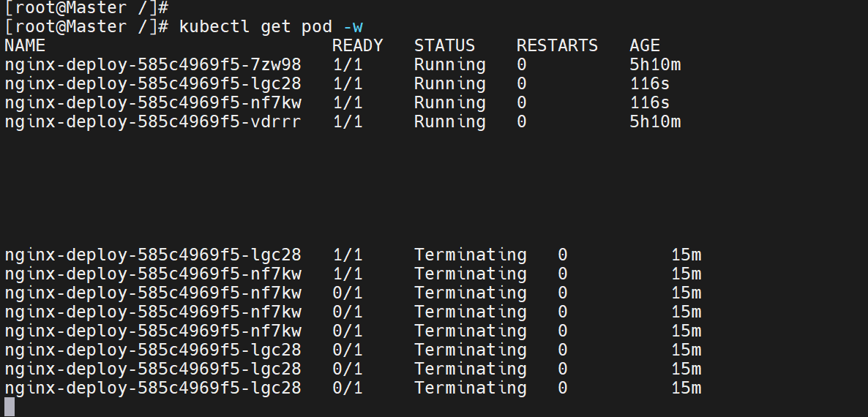Image resolution: width=868 pixels, height=417 pixels.
Task: Click the -w flag in the command
Action: (x=353, y=26)
